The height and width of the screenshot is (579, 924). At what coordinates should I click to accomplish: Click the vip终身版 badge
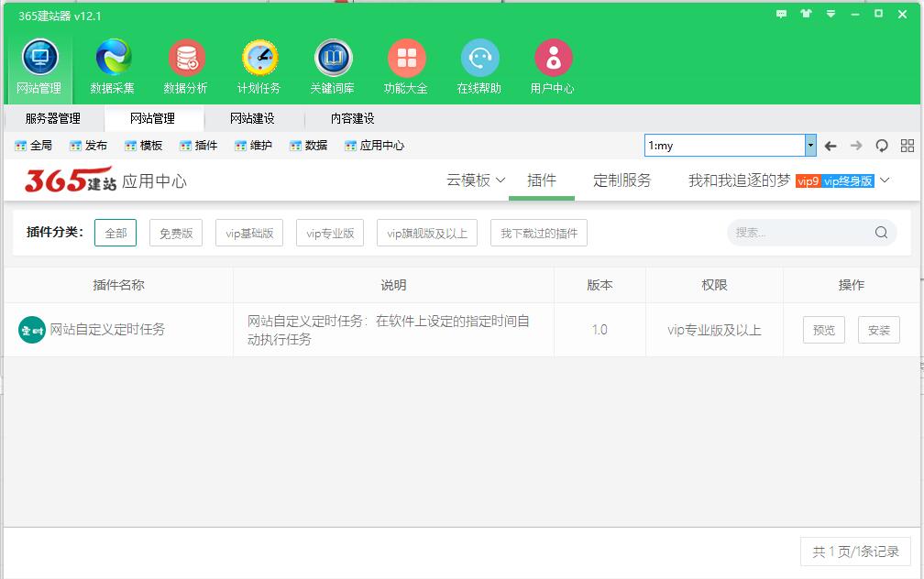(847, 180)
